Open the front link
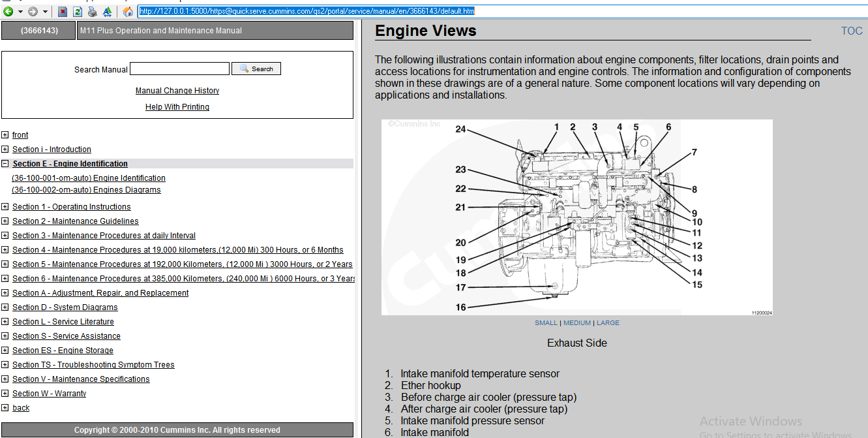868x438 pixels. coord(20,135)
